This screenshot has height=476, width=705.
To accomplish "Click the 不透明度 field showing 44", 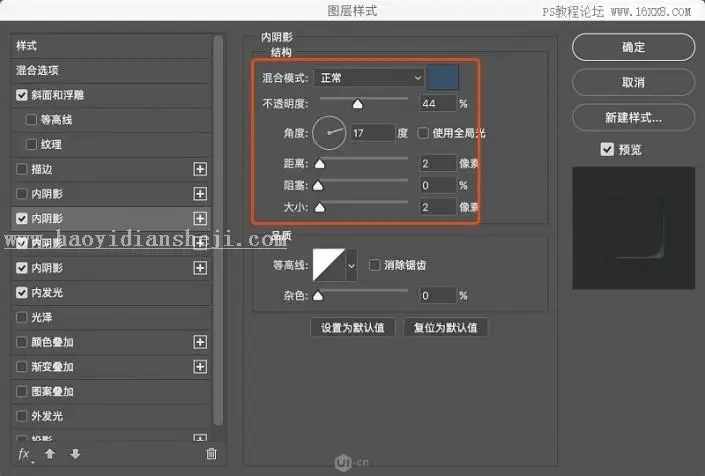I will [x=437, y=104].
